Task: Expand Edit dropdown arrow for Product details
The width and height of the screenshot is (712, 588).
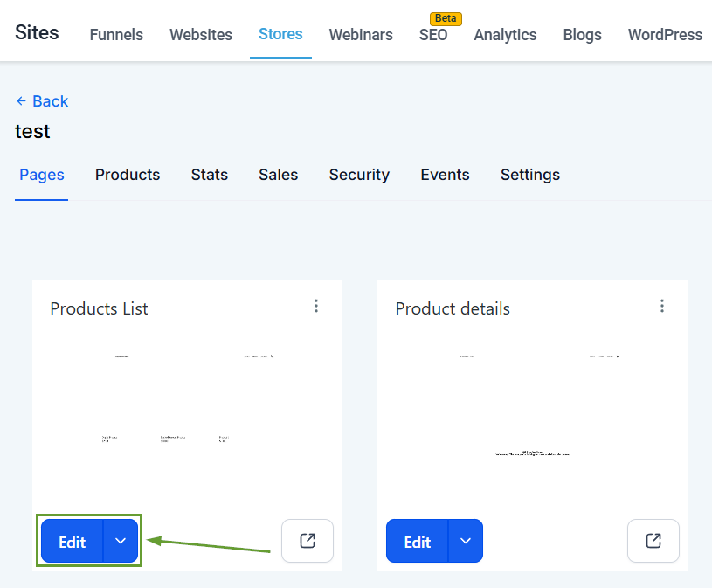Action: (466, 542)
